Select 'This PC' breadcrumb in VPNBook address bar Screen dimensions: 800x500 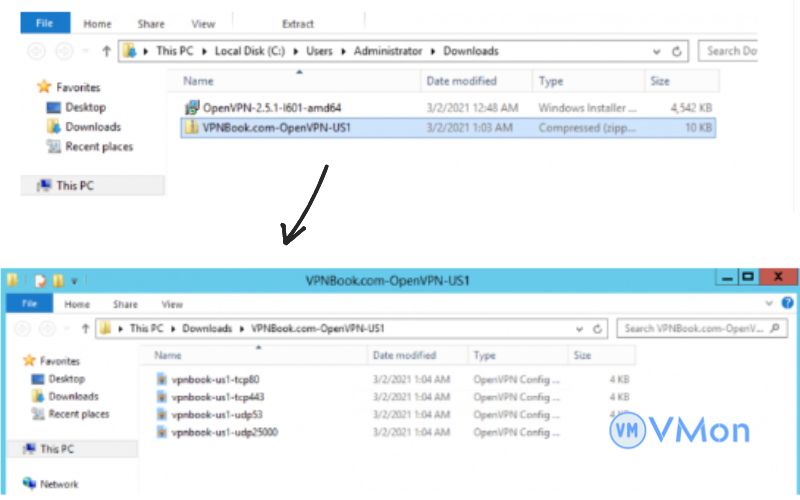click(x=146, y=329)
